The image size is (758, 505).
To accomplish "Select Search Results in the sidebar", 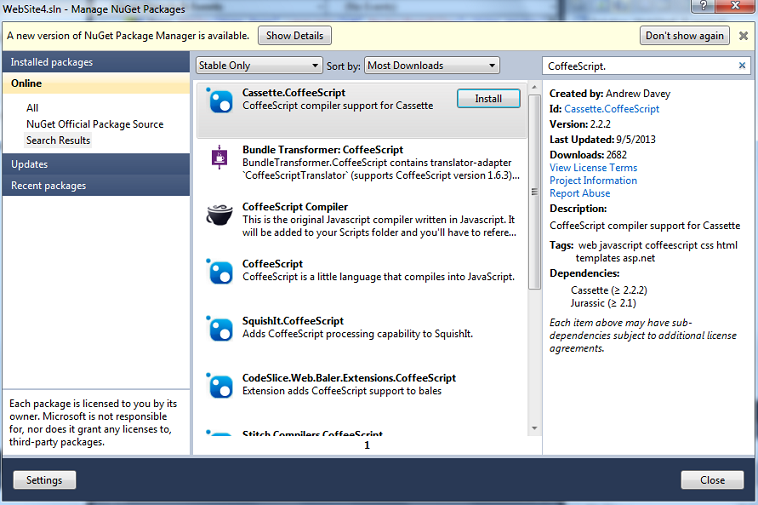I will tap(58, 140).
